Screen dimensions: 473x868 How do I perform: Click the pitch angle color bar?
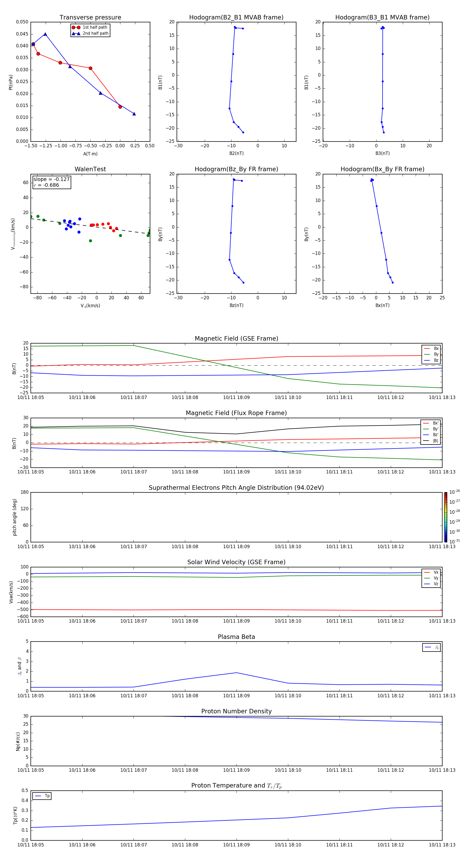click(446, 517)
